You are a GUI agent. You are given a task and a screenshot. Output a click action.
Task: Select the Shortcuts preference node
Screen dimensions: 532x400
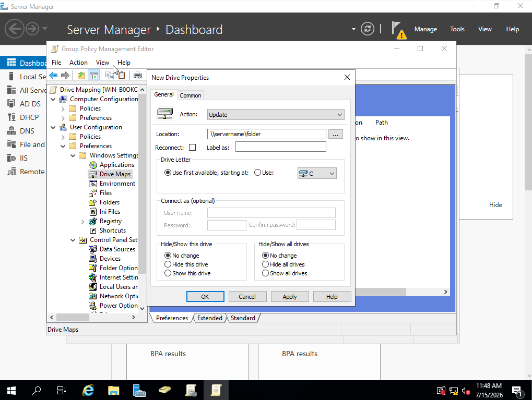112,231
